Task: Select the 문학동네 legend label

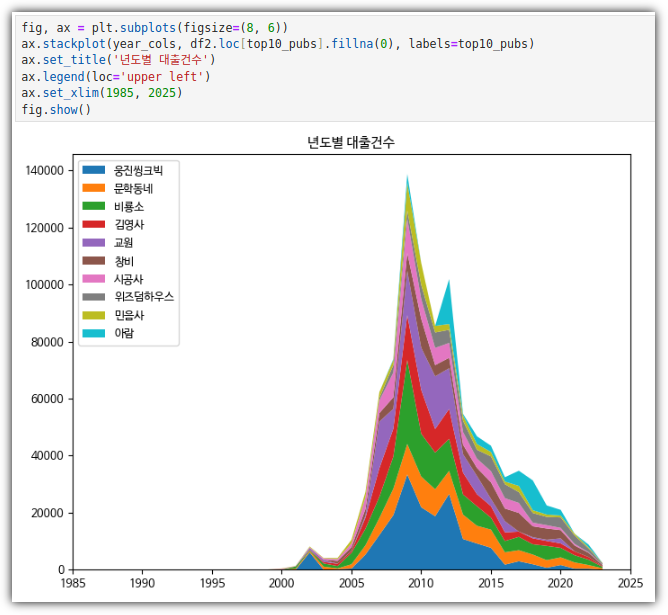Action: (133, 188)
